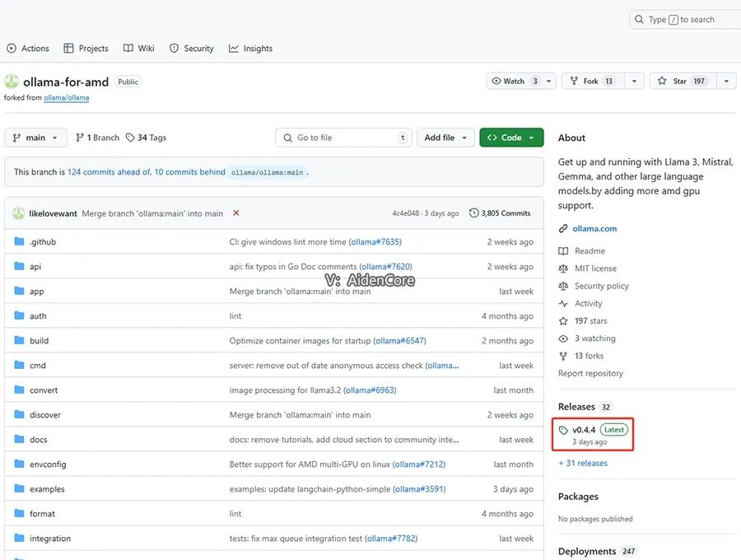Star the repository
741x560 pixels.
[x=683, y=82]
